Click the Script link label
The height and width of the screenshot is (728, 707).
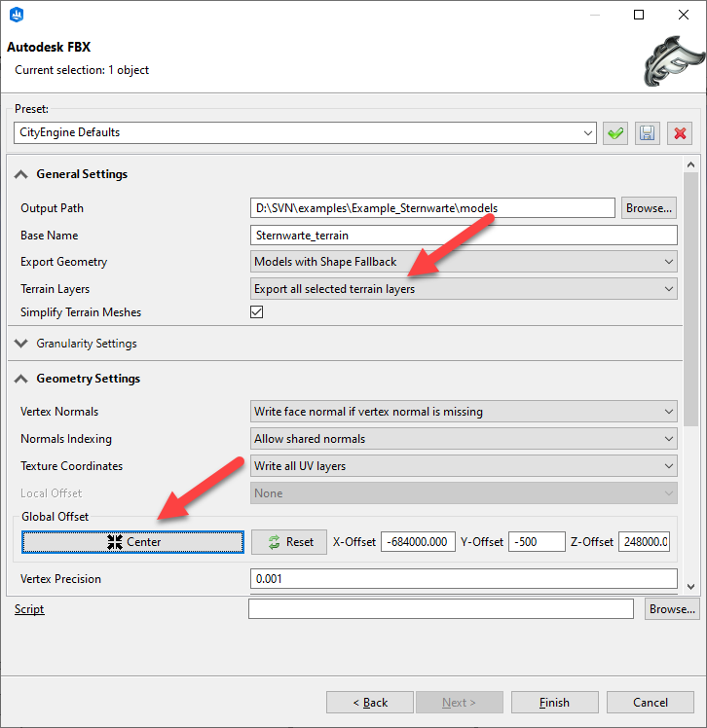(x=29, y=609)
